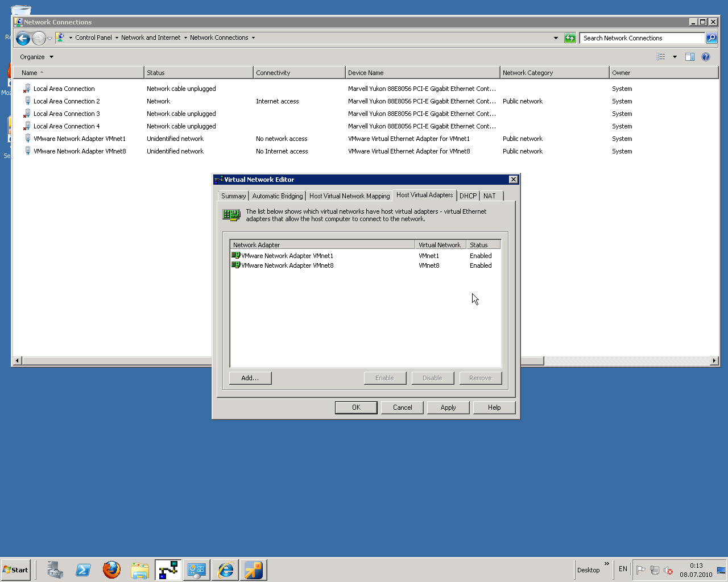Select the Local Area Connection adapter icon
Image resolution: width=728 pixels, height=582 pixels.
pyautogui.click(x=27, y=89)
